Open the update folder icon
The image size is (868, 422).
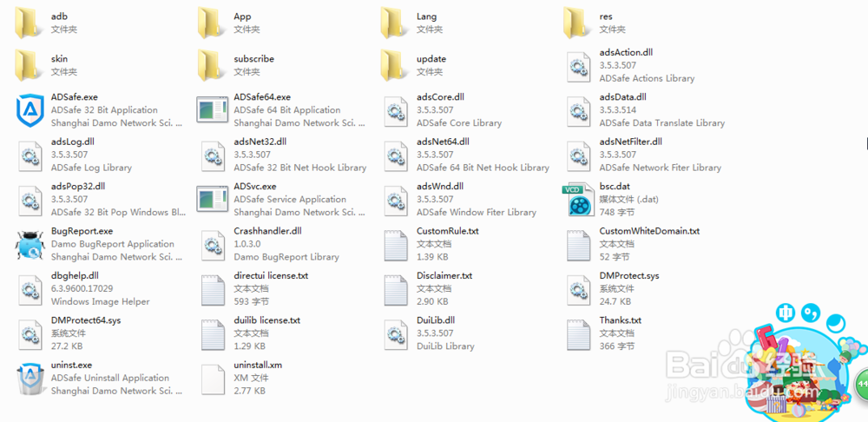click(395, 65)
